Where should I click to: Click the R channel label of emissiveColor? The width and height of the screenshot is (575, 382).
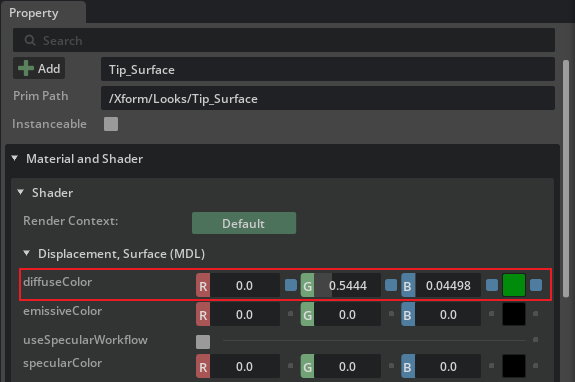coord(203,315)
